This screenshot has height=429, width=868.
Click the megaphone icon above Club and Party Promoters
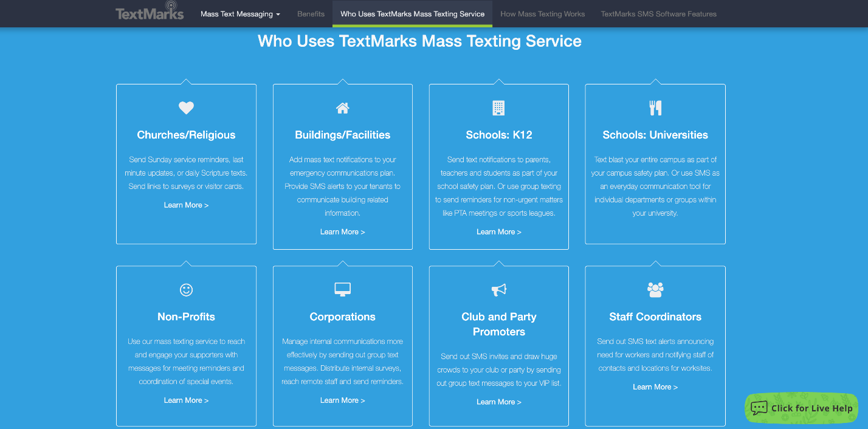point(498,290)
